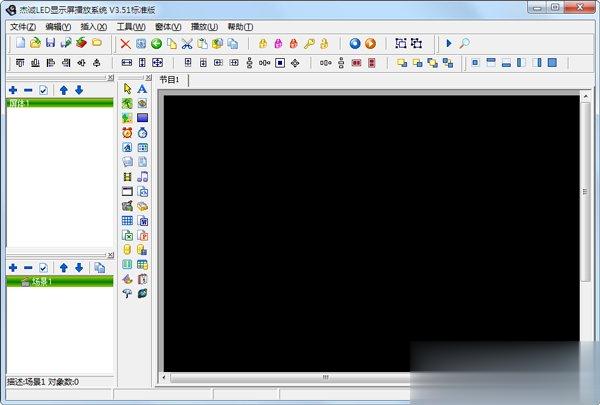The width and height of the screenshot is (600, 405).
Task: Insert umbrella weather object from toolbox
Action: tap(127, 294)
